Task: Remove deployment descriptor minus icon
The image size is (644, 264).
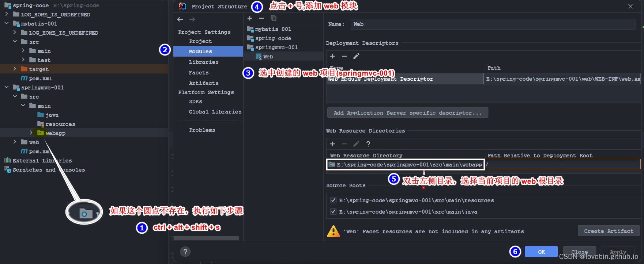Action: 344,56
